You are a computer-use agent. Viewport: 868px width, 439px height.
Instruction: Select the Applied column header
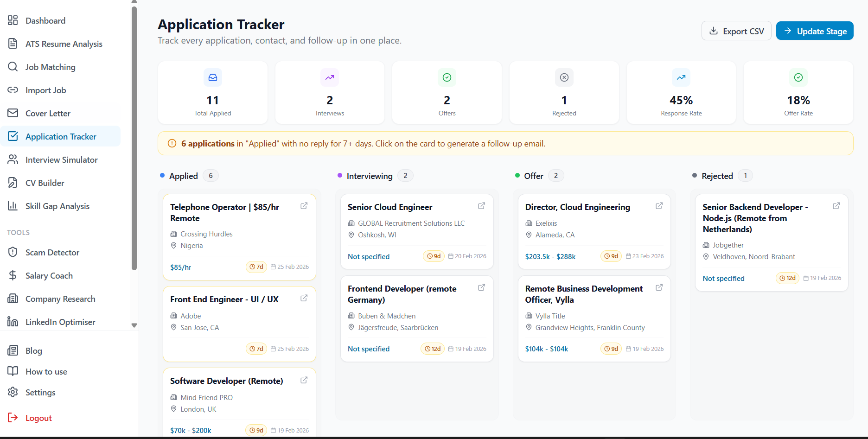[x=184, y=176]
